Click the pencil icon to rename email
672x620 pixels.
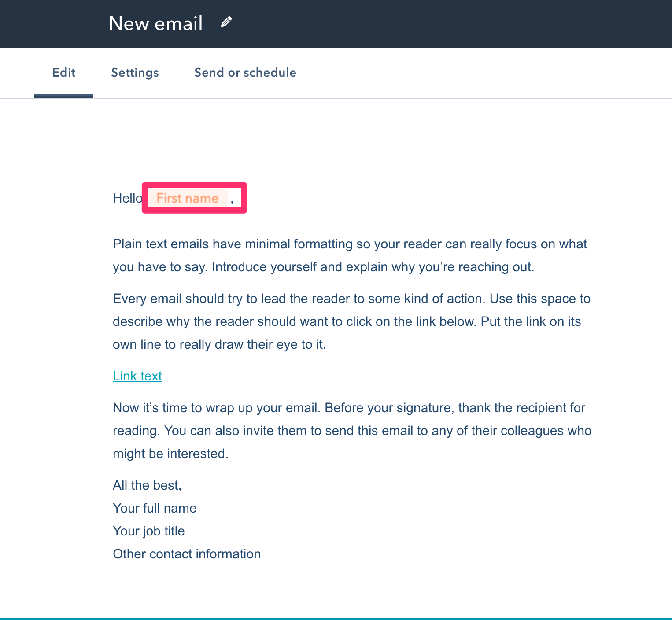[226, 22]
